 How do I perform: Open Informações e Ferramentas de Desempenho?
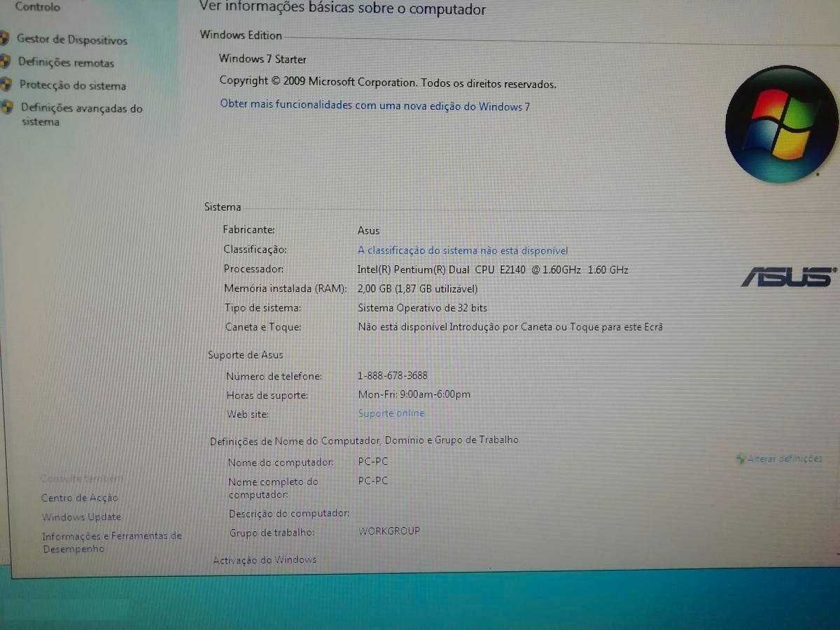(111, 542)
